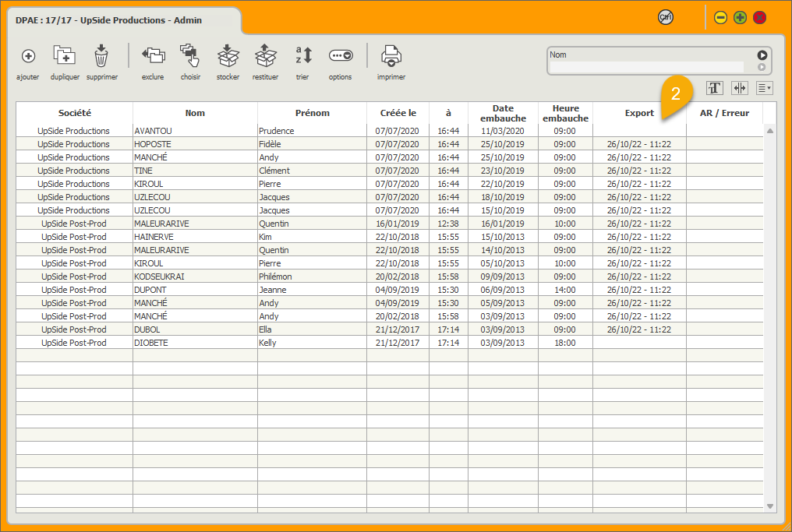
Task: Click the exclure toolbar icon
Action: (153, 55)
